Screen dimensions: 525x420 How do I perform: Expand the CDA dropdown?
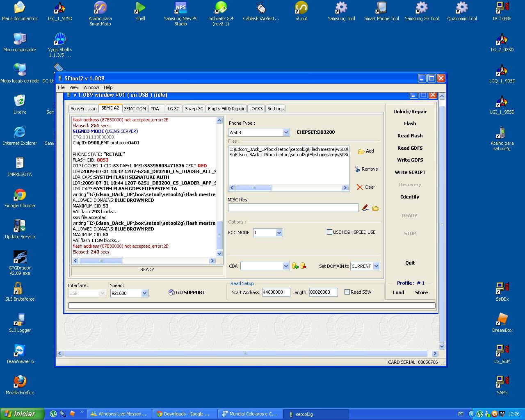click(x=286, y=266)
